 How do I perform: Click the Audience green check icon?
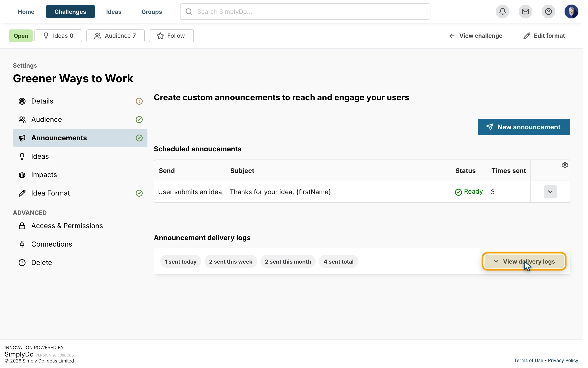pos(139,120)
